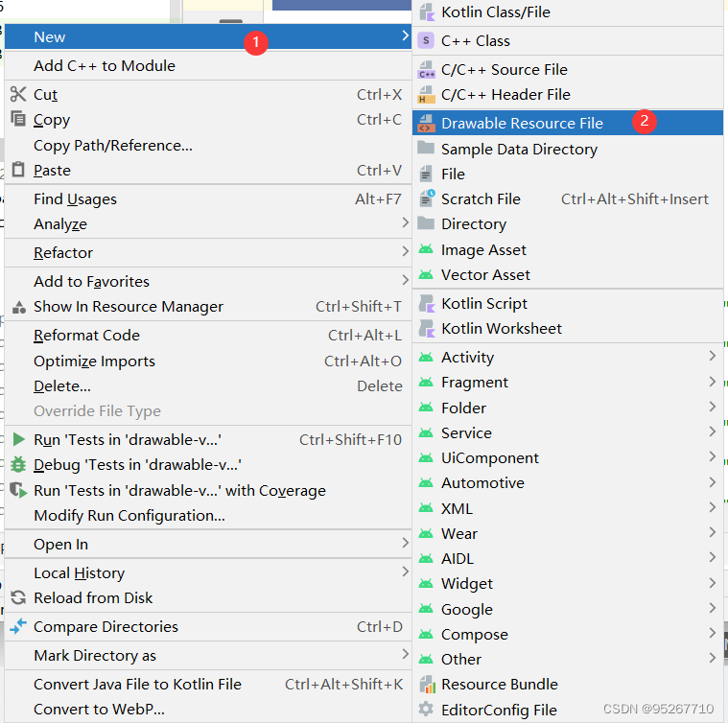Click the C++ Class icon
728x723 pixels.
pos(427,40)
